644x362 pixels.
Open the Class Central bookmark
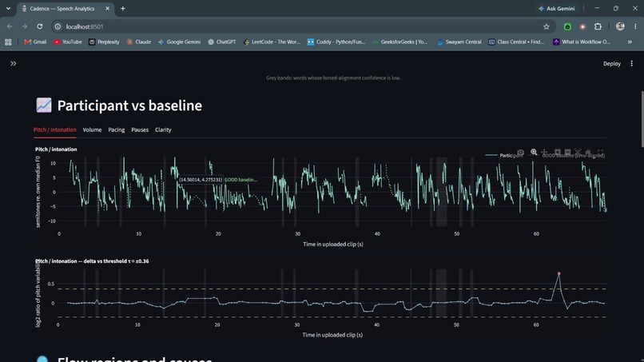pyautogui.click(x=516, y=42)
